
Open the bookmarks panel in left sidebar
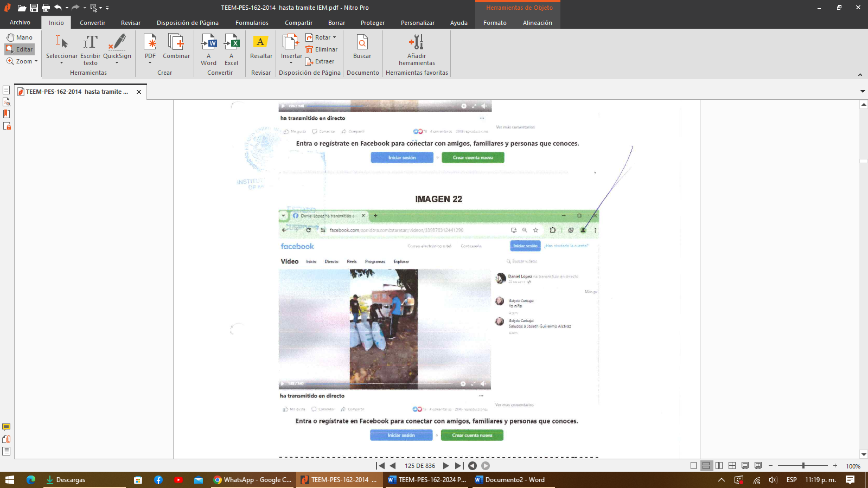(7, 114)
